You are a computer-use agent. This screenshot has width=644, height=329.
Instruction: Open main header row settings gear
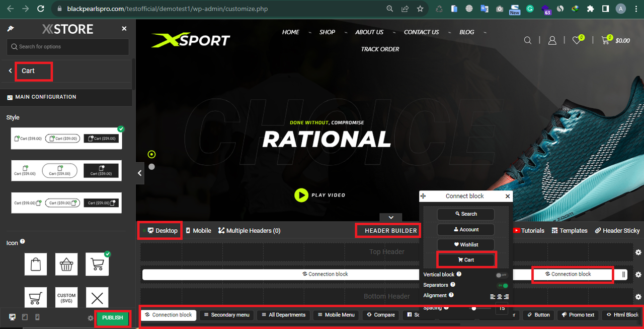pyautogui.click(x=638, y=275)
